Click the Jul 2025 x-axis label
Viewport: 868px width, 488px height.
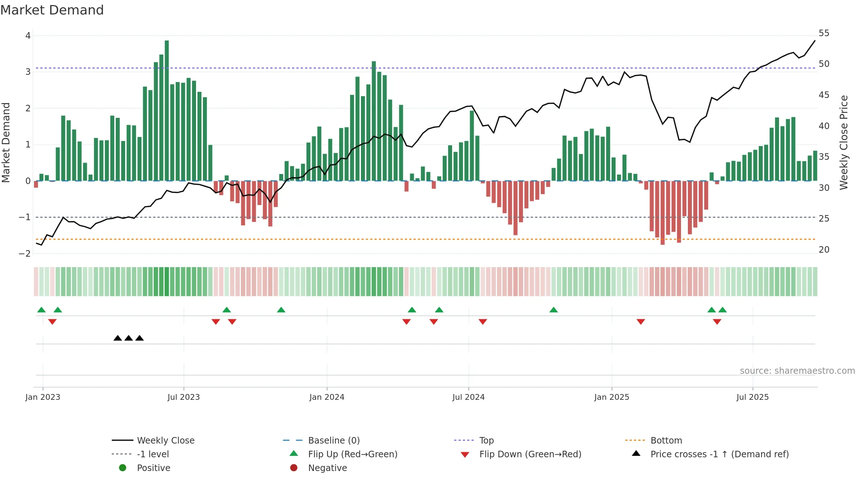click(753, 397)
